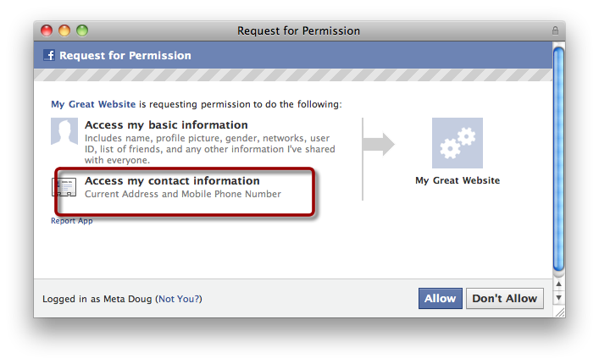Click the window resize grip corner
Screen dimensions: 599x364
[560, 312]
